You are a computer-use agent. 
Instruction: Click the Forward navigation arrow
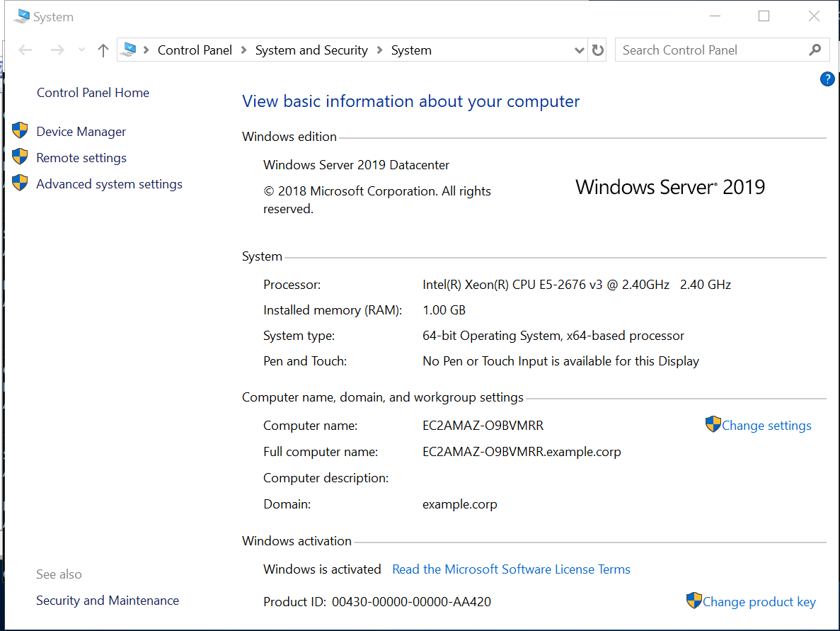pos(57,50)
